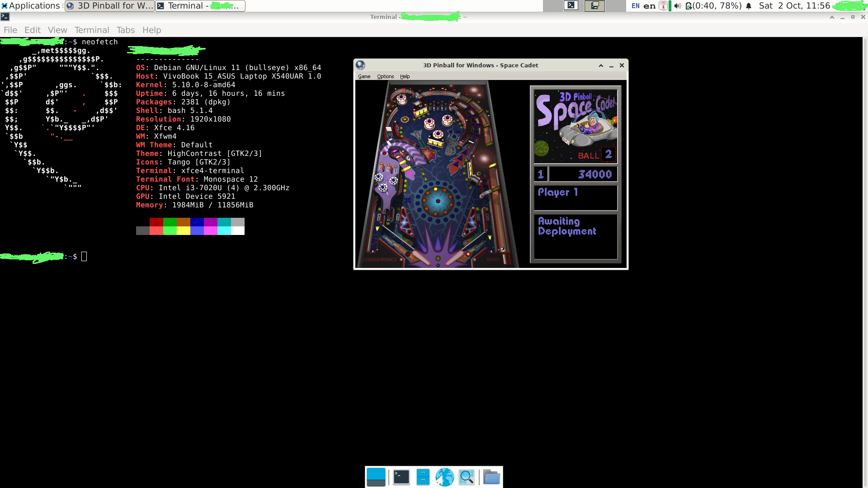
Task: Click the Awaiting Deployment message
Action: point(567,226)
